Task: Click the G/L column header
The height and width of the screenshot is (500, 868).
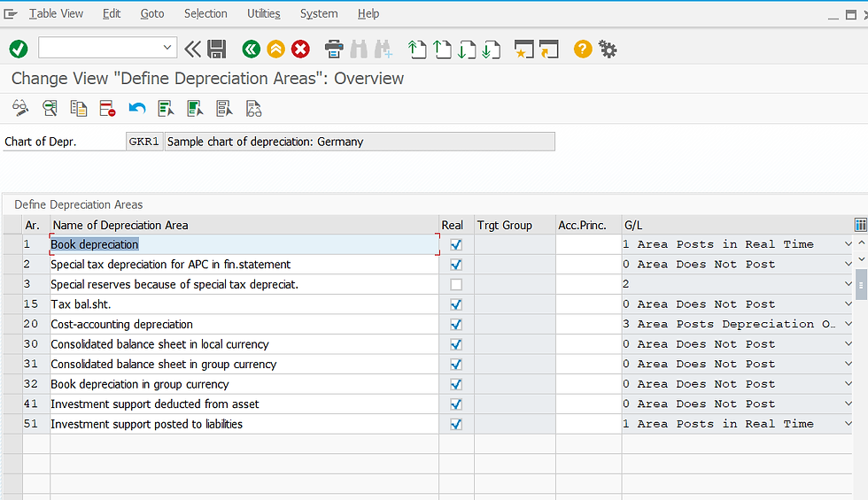Action: click(x=737, y=225)
